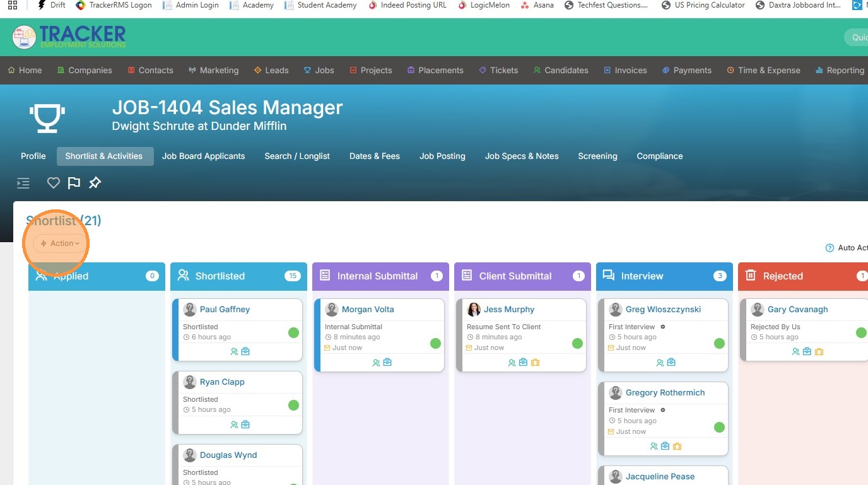Screen dimensions: 868x485
Task: Switch to the Job Posting tab
Action: 442,156
